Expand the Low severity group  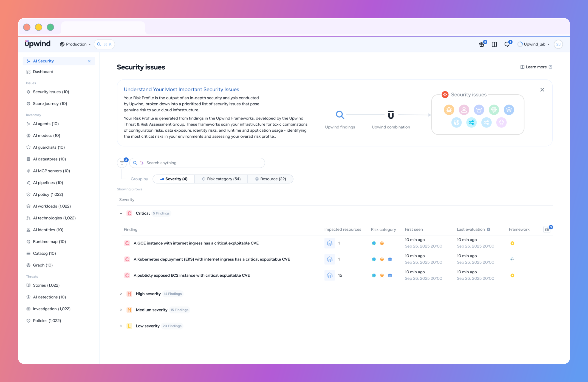[121, 326]
